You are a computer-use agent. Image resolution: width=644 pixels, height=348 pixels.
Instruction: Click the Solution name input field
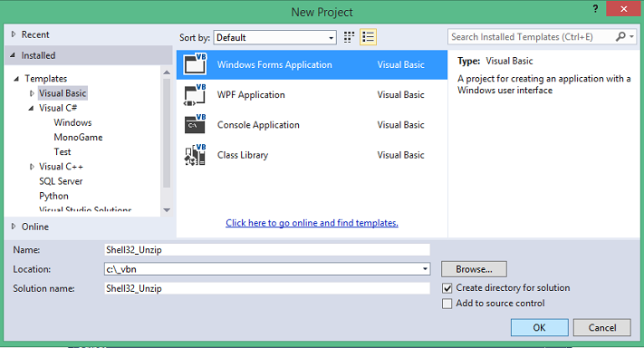[267, 288]
